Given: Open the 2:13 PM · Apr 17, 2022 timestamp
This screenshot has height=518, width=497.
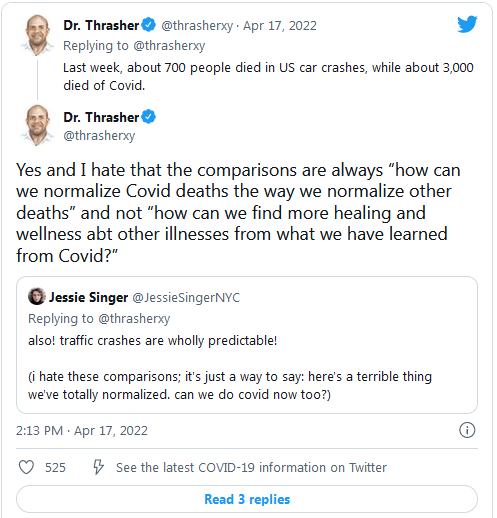Looking at the screenshot, I should pos(82,430).
